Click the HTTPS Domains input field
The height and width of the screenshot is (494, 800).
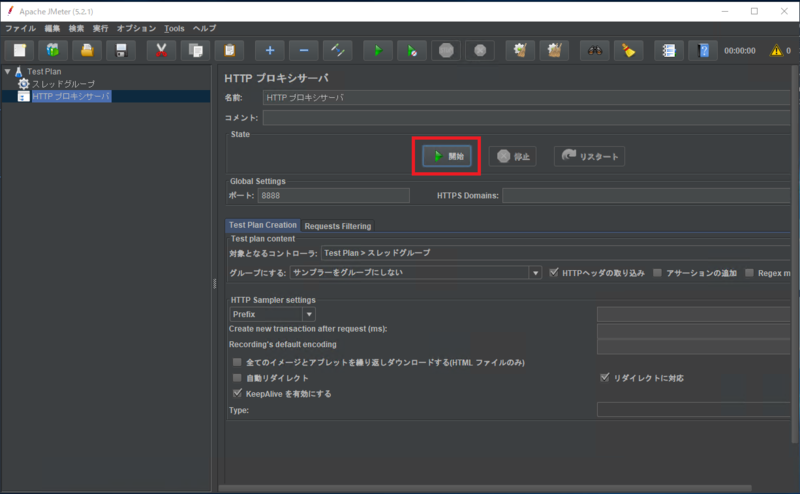point(646,195)
